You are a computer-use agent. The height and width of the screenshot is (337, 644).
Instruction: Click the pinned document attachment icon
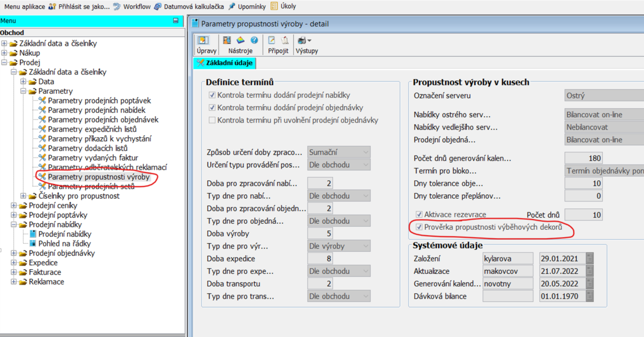click(x=285, y=40)
